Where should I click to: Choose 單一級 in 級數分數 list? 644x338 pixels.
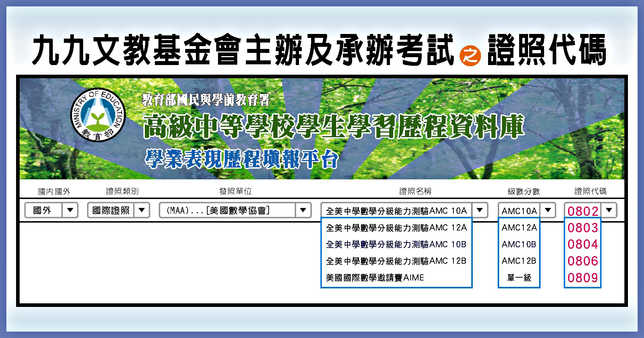(x=519, y=278)
